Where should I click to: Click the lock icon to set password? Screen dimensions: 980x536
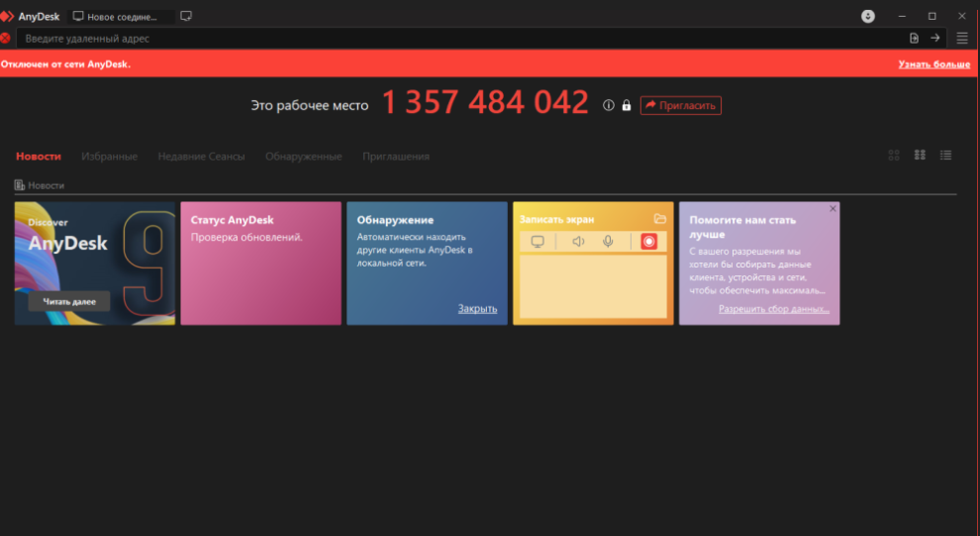point(627,105)
